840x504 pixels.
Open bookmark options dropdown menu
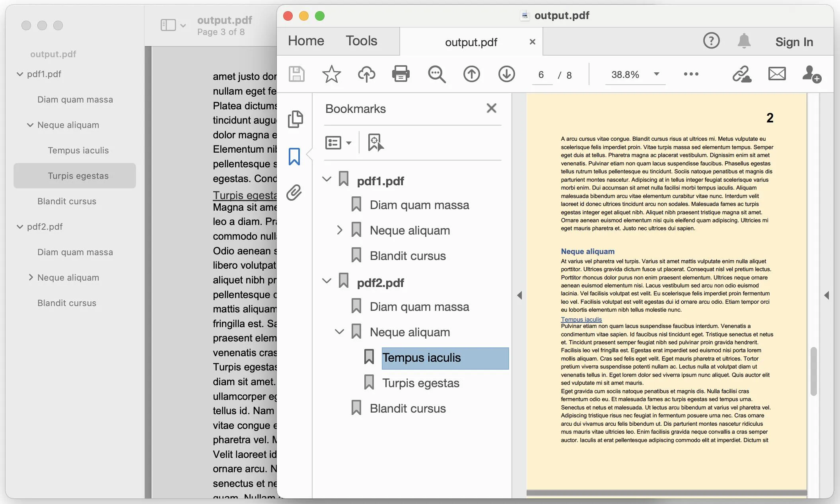tap(338, 142)
